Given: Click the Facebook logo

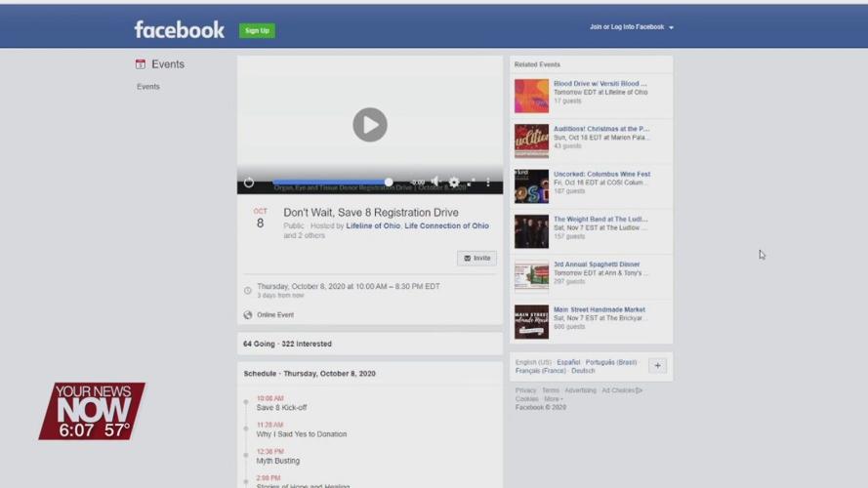Looking at the screenshot, I should pyautogui.click(x=179, y=29).
